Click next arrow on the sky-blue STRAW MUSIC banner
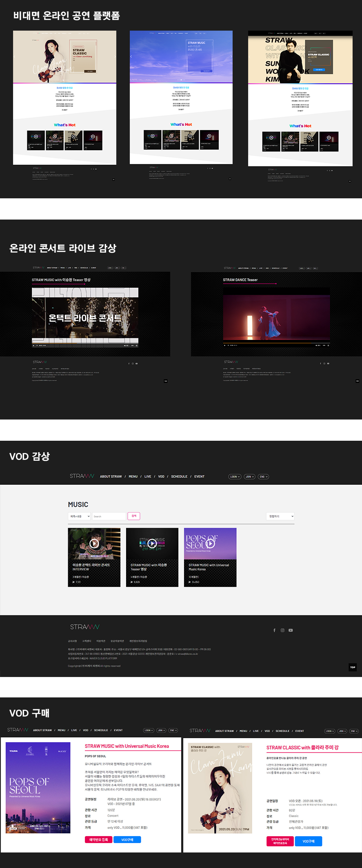Image resolution: width=362 pixels, height=868 pixels. click(231, 57)
